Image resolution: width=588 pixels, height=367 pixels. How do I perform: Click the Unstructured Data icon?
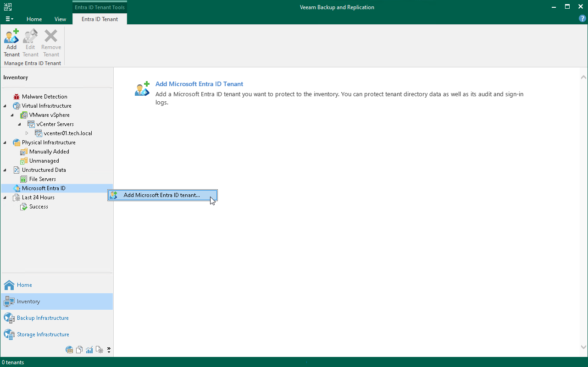coord(17,170)
